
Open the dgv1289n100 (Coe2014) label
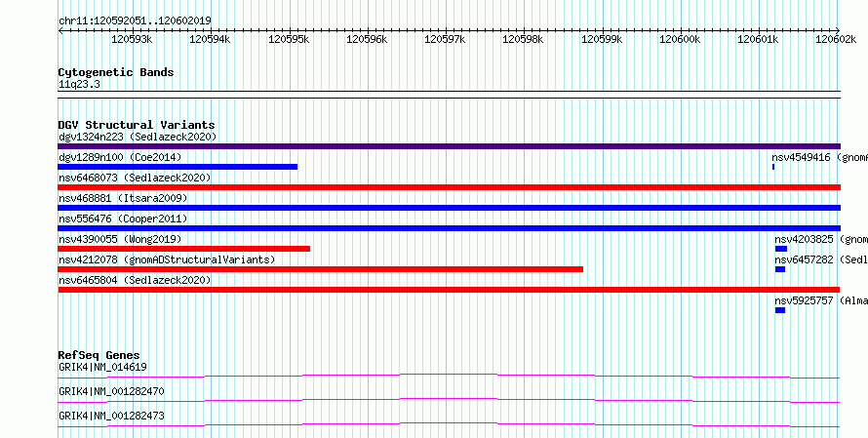(120, 157)
